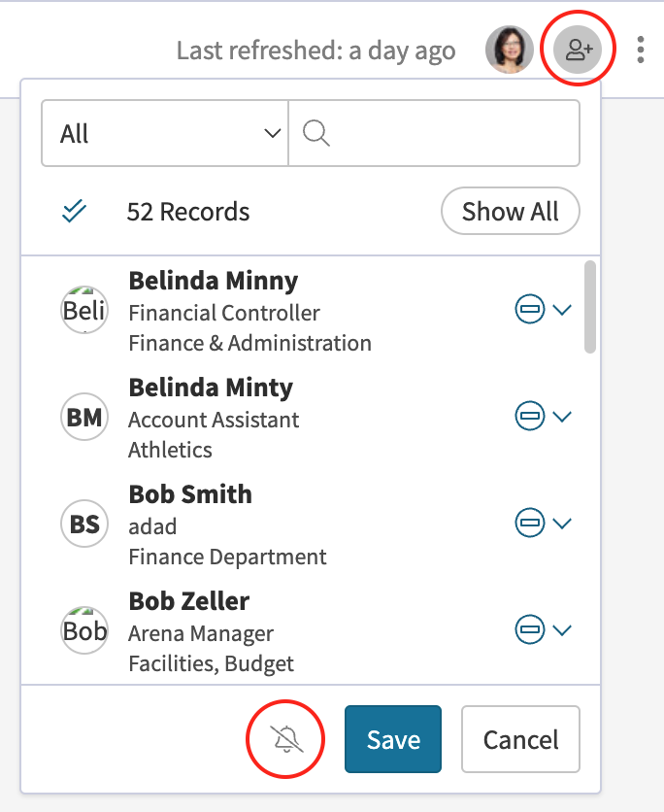The width and height of the screenshot is (664, 812).
Task: Click the Save button
Action: pos(393,739)
